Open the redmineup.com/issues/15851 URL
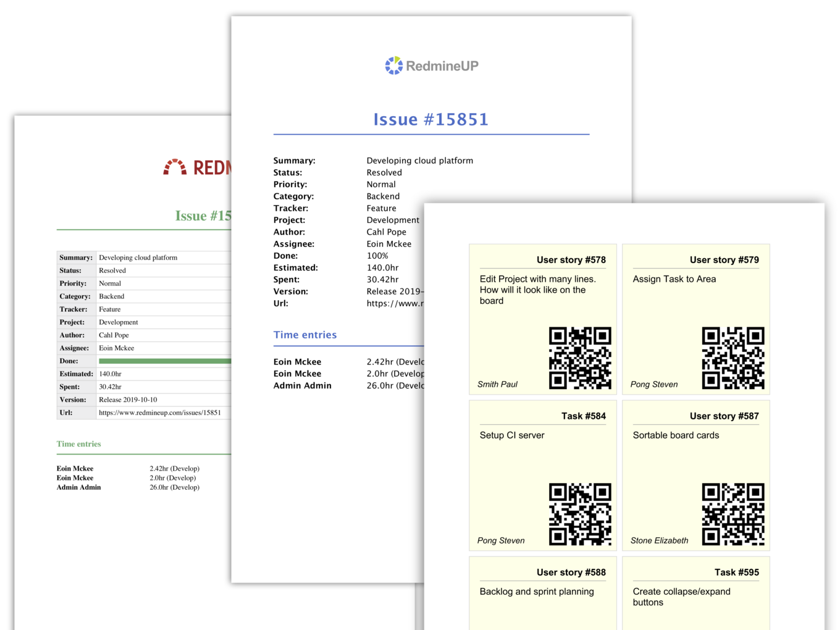The image size is (840, 630). tap(159, 413)
